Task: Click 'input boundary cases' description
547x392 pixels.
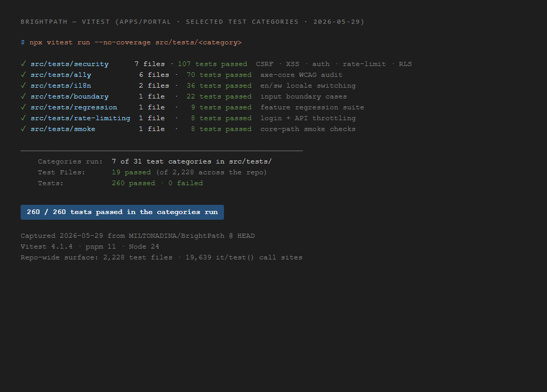Action: [303, 96]
